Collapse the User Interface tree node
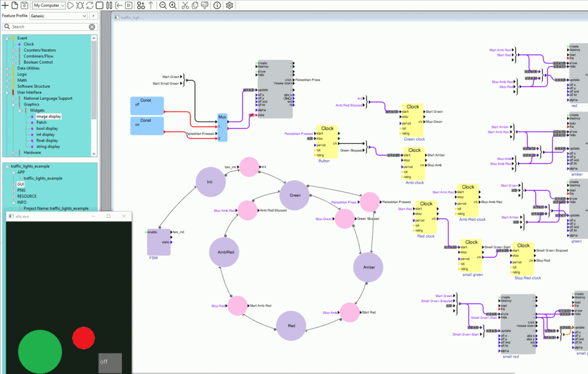The width and height of the screenshot is (588, 374). pyautogui.click(x=6, y=92)
